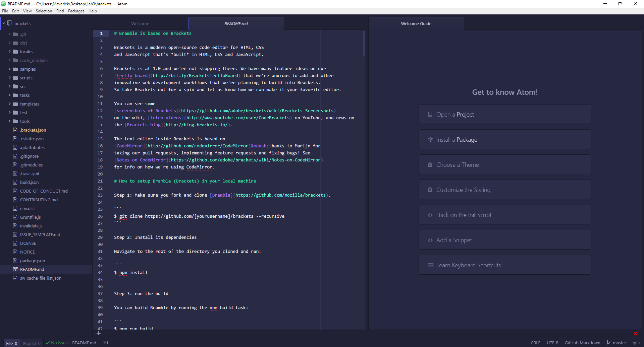Screen dimensions: 644x347
Task: Expand the tasks folder chevron
Action: coord(10,95)
